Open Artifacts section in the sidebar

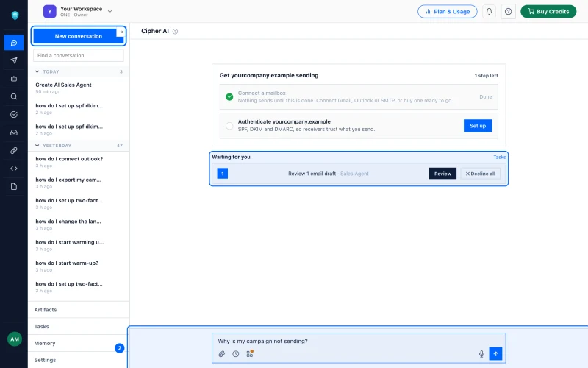coord(79,310)
